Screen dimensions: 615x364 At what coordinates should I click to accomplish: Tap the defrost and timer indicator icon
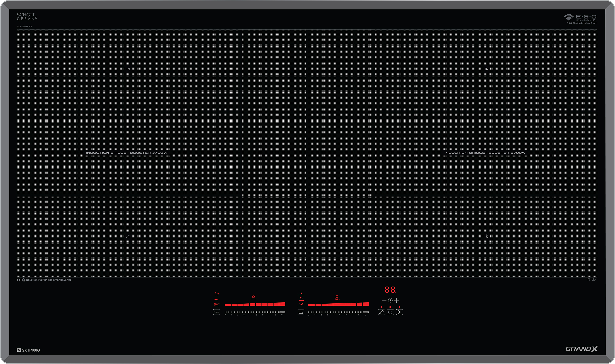click(216, 294)
